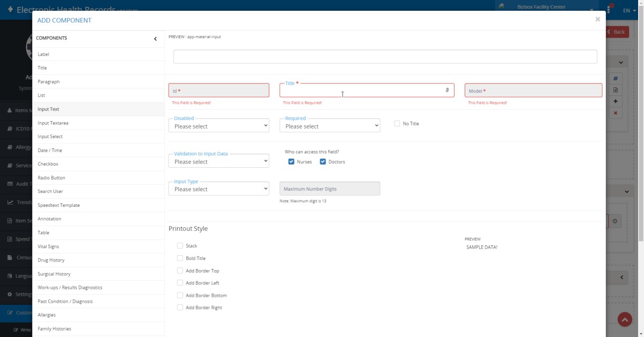The width and height of the screenshot is (644, 337).
Task: Click into the Title input field
Action: [x=361, y=91]
